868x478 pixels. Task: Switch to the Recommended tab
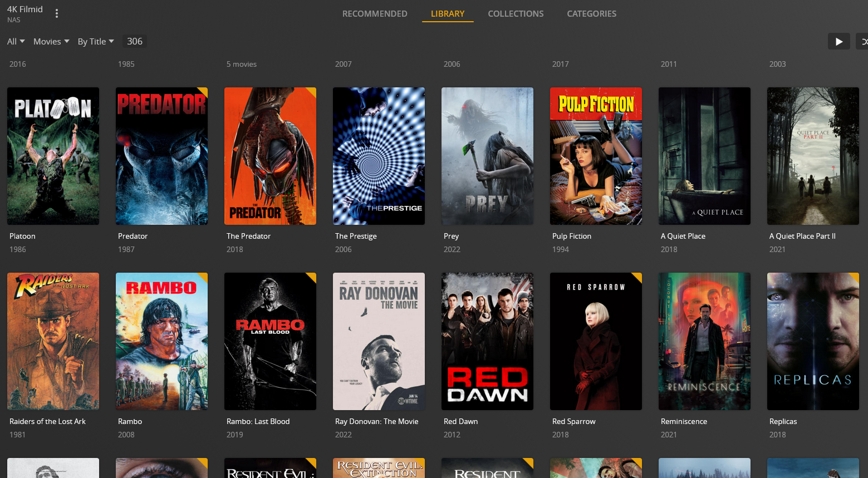(x=375, y=13)
